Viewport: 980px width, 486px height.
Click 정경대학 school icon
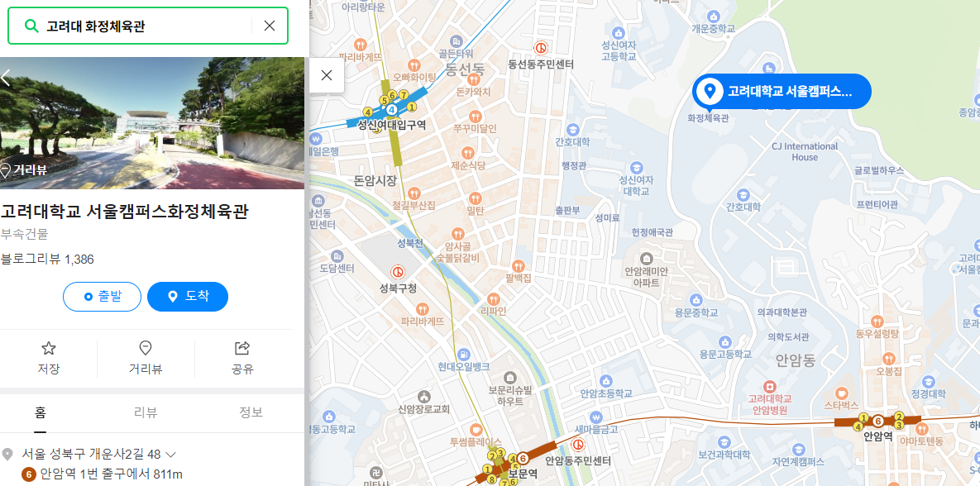point(928,382)
